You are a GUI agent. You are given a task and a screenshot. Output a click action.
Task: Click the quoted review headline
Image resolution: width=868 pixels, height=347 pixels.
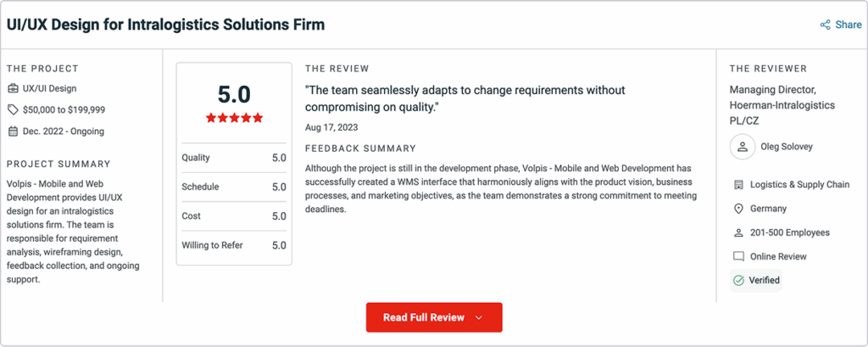[465, 98]
